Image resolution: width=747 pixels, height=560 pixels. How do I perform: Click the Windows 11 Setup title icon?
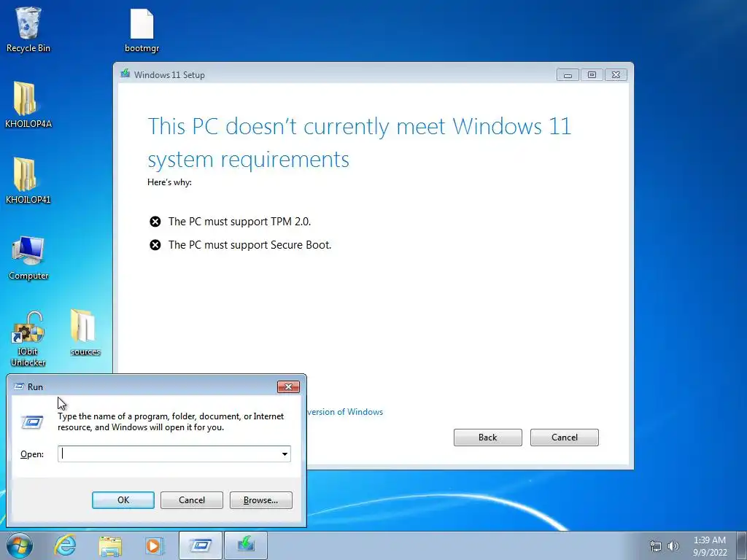[x=125, y=74]
